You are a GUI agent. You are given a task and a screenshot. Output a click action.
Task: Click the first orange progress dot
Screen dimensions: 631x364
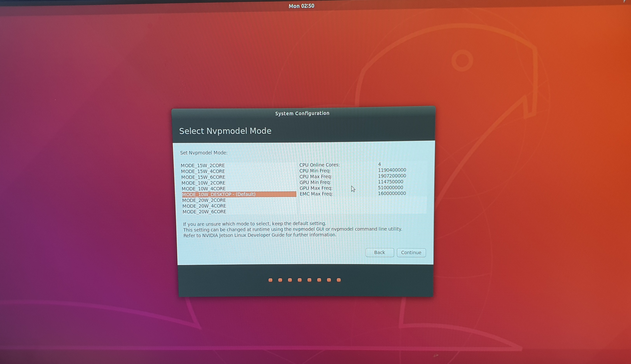click(270, 280)
